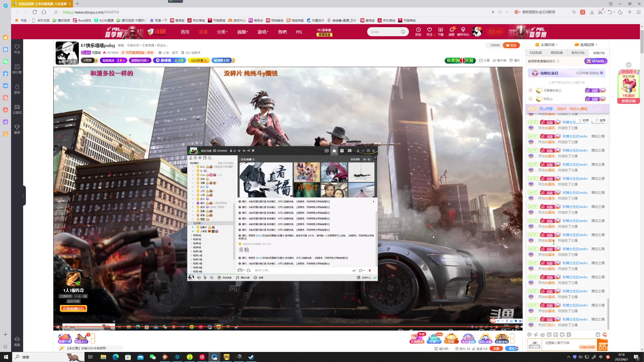Click 举报 report link next to the stream title
The width and height of the screenshot is (644, 362).
point(121,45)
